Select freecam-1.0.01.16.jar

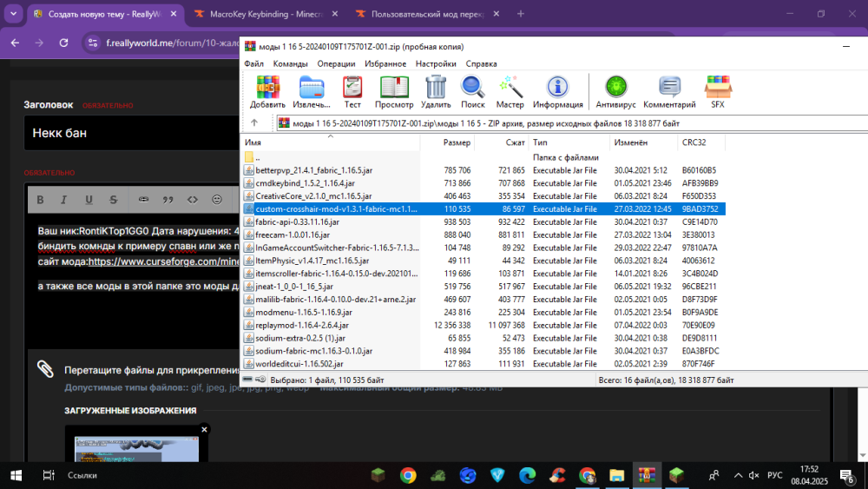tap(293, 235)
